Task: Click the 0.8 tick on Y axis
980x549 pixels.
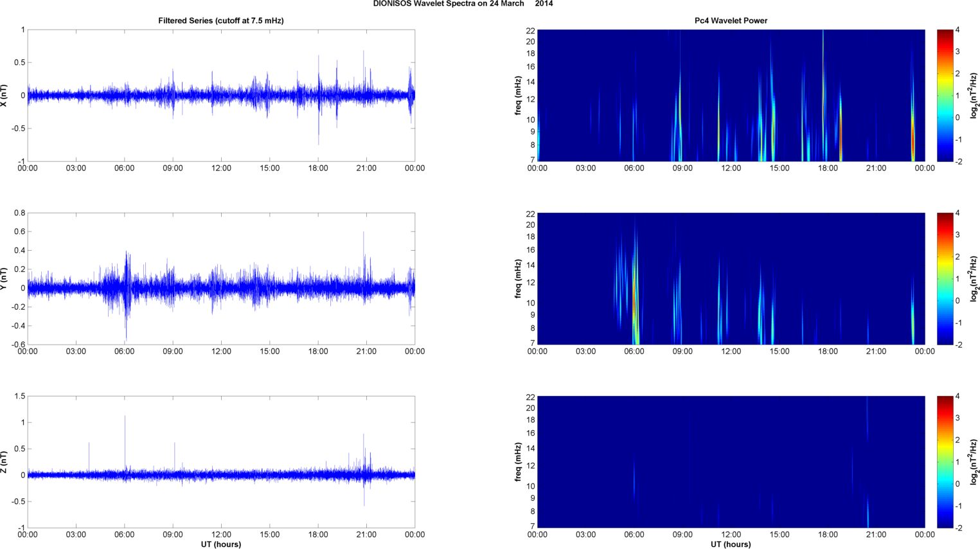Action: tap(19, 213)
